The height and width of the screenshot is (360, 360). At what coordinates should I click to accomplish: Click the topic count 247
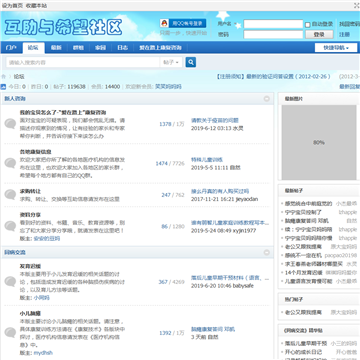coord(166,195)
